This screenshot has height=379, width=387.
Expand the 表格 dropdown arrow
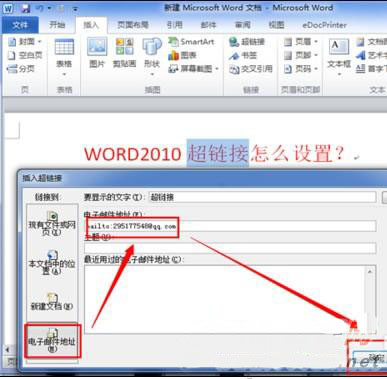click(x=64, y=74)
